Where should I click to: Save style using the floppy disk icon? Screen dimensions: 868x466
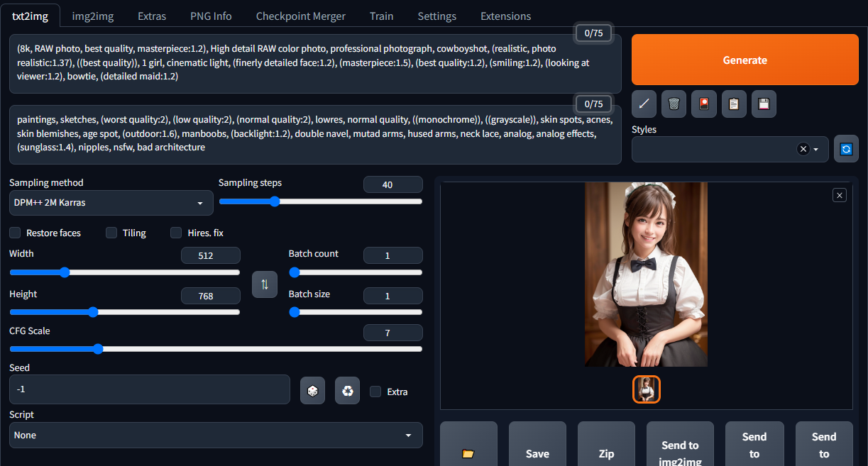[764, 104]
